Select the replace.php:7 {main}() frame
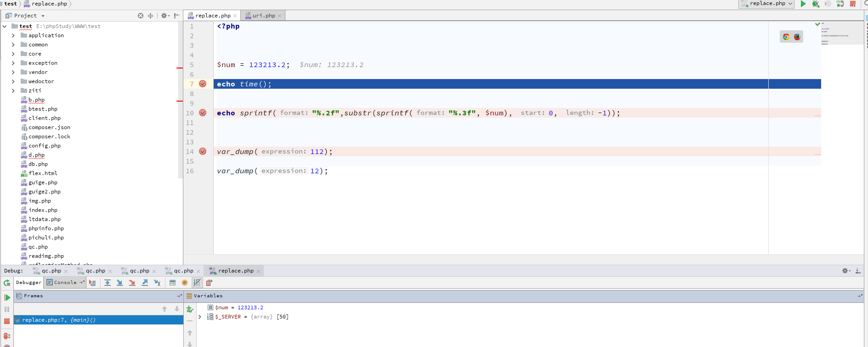The image size is (868, 347). (x=59, y=320)
